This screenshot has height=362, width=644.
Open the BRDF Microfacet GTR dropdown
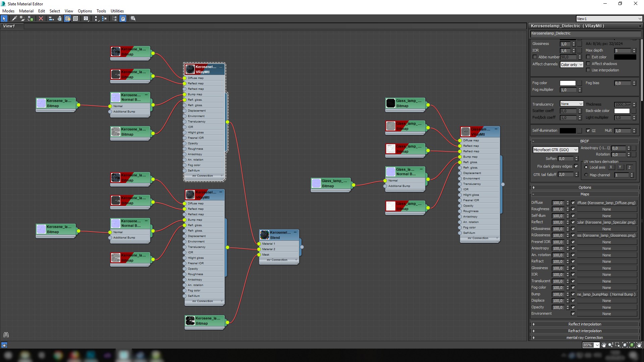[555, 150]
